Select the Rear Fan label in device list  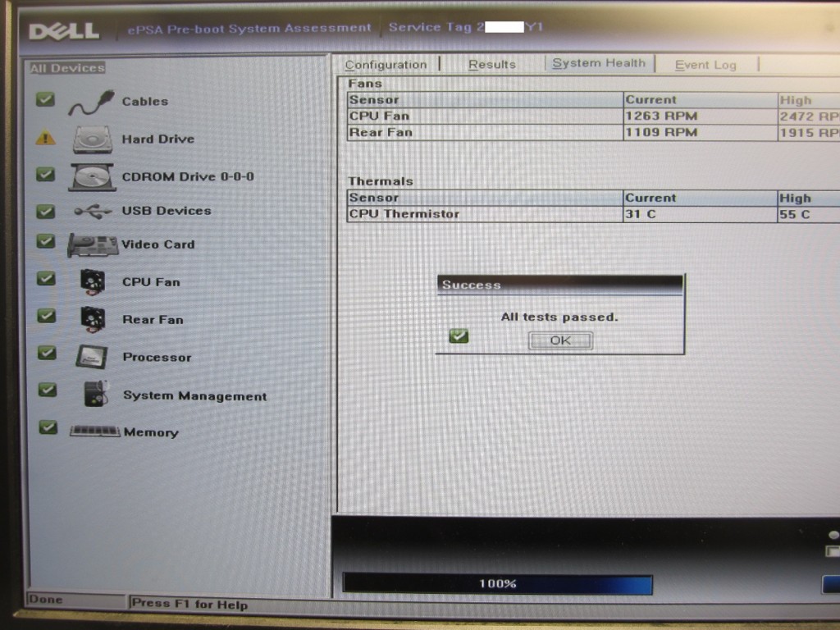click(x=153, y=319)
